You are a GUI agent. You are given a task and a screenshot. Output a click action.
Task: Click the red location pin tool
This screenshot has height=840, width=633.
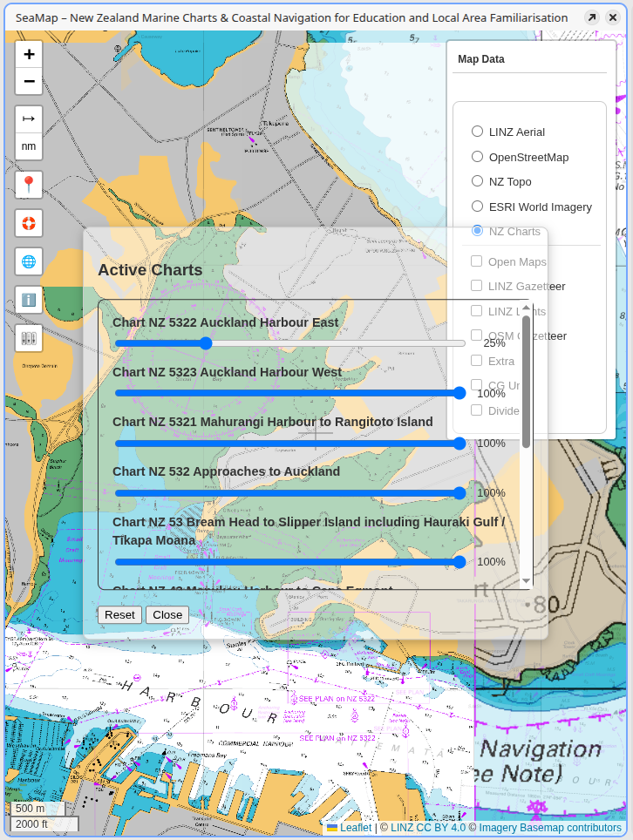tap(29, 185)
